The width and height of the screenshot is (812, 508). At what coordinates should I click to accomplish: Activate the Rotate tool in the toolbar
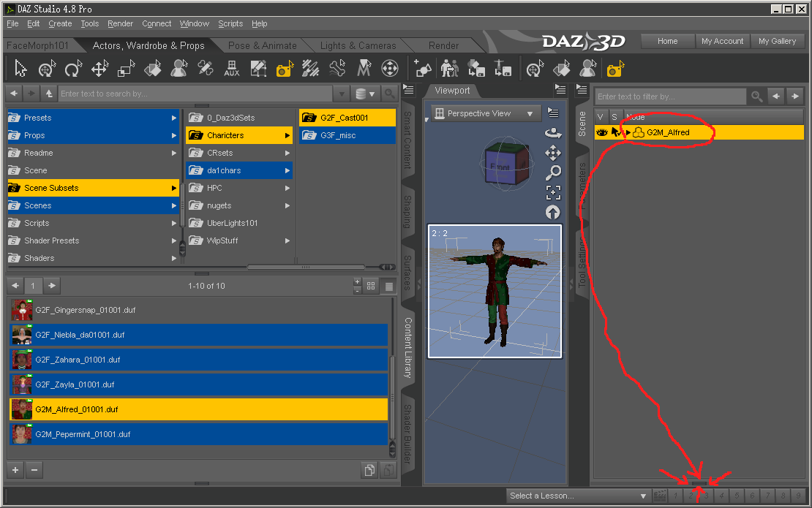pos(73,68)
